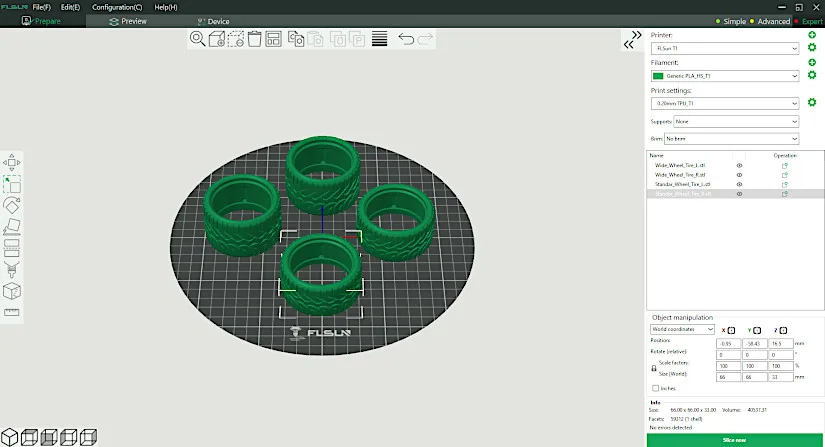
Task: Open the Help menu
Action: tap(166, 7)
